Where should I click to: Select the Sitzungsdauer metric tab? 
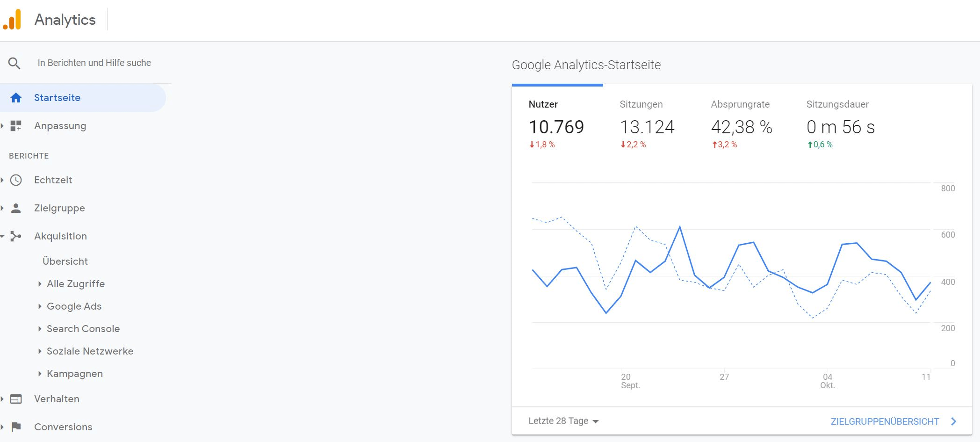click(841, 123)
